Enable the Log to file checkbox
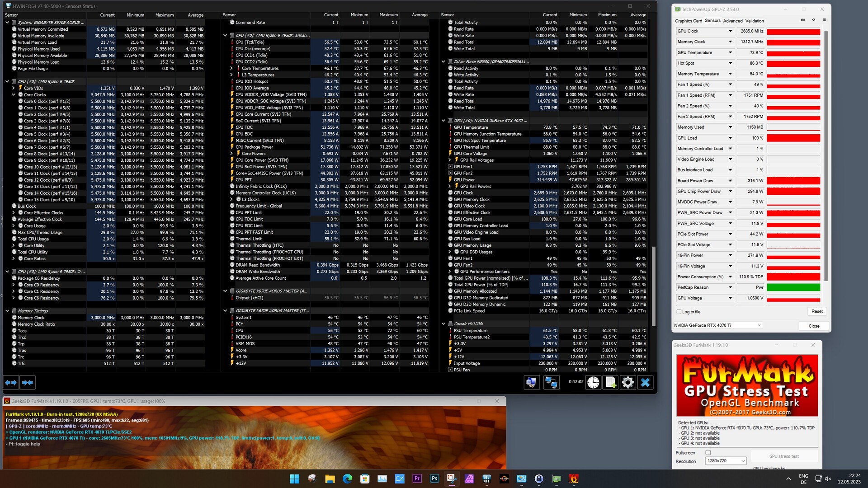868x488 pixels. 679,312
